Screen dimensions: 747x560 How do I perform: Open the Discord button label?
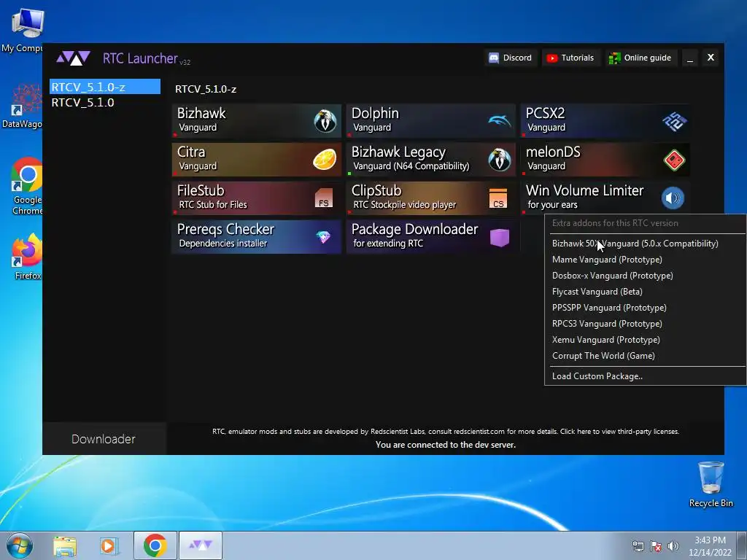click(x=517, y=58)
